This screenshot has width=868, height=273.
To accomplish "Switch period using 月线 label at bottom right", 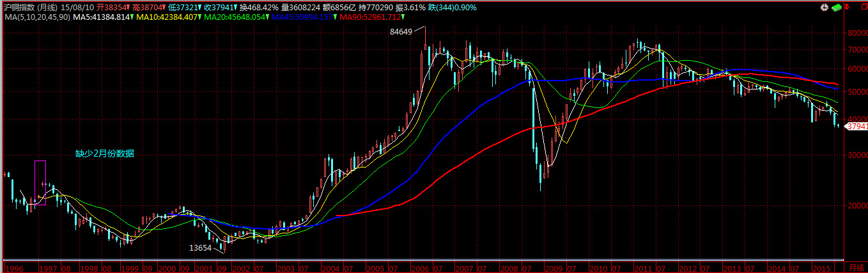I will pos(856,267).
